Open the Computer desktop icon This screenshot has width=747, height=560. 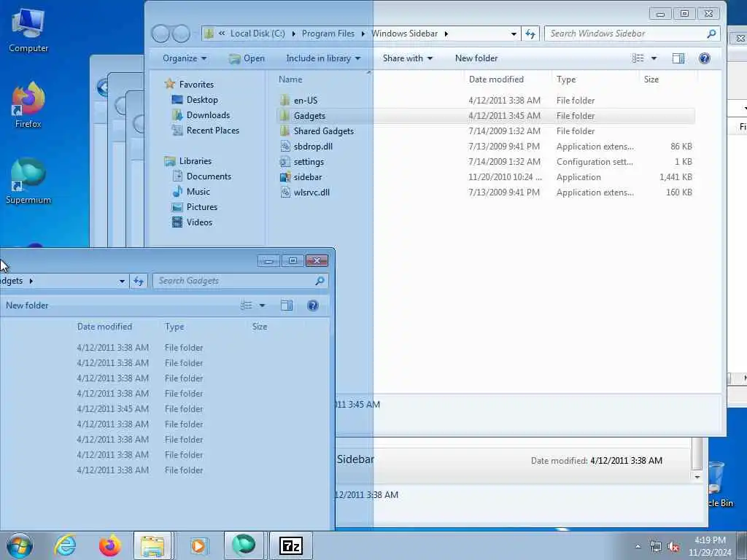tap(28, 30)
